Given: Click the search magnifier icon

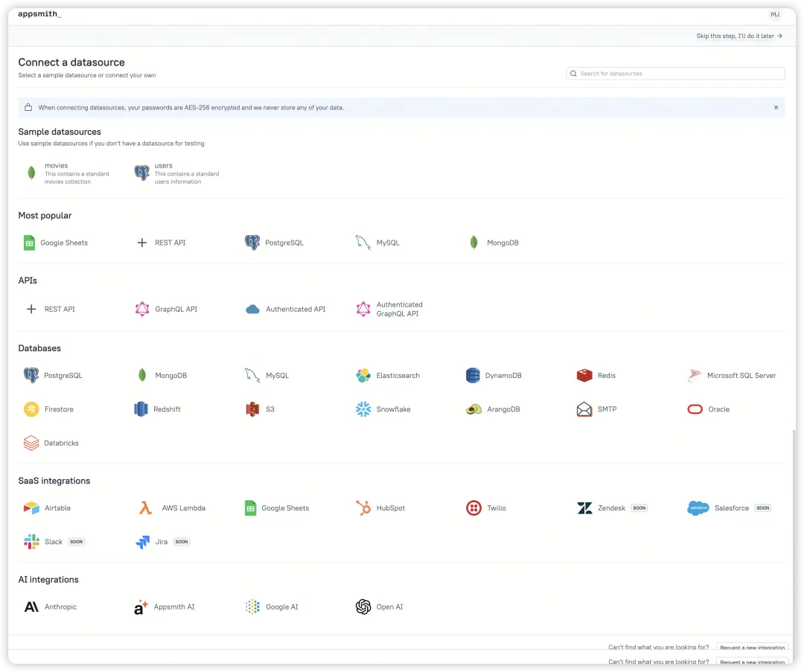Looking at the screenshot, I should (x=573, y=73).
